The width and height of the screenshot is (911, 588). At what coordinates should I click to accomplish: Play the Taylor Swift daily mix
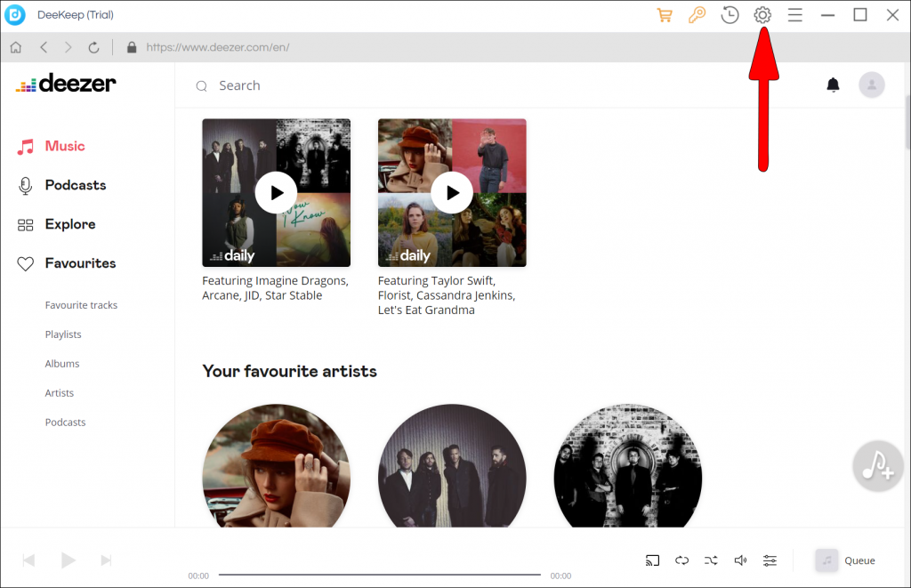pyautogui.click(x=452, y=192)
